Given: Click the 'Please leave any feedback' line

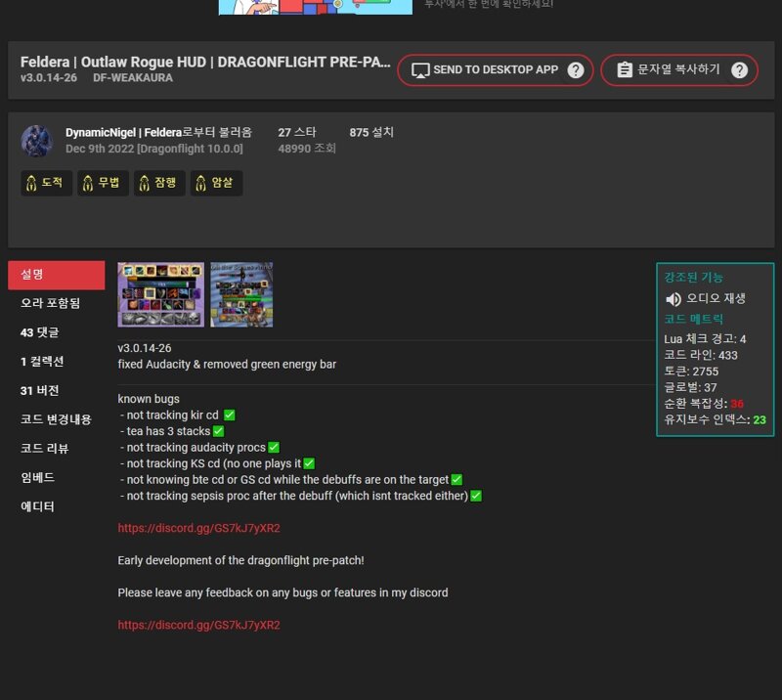Looking at the screenshot, I should coord(282,592).
